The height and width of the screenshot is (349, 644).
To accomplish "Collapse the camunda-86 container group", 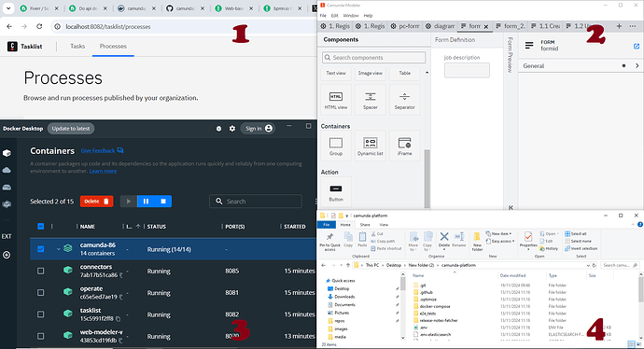I will (x=58, y=249).
